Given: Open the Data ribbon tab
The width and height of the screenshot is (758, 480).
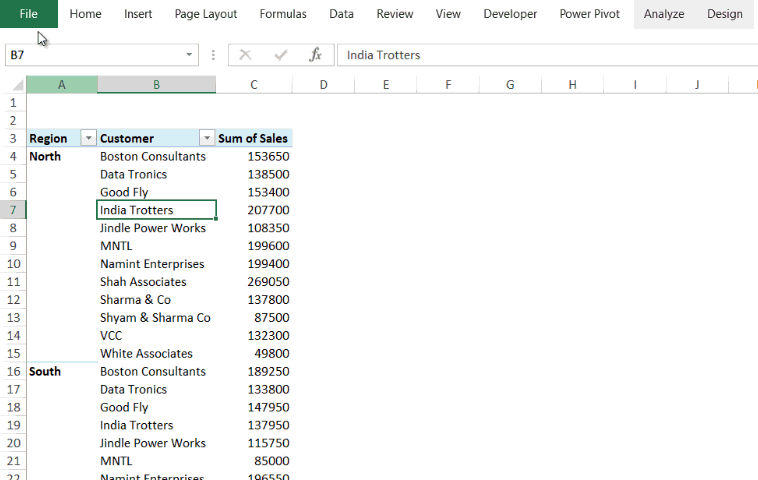Looking at the screenshot, I should coord(341,14).
